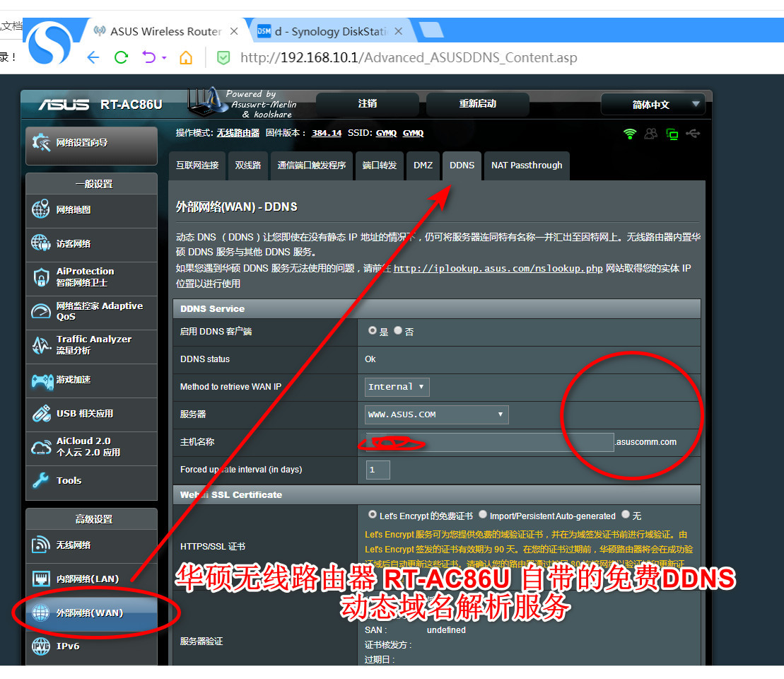Image resolution: width=784 pixels, height=679 pixels.
Task: Click the connected users status icon
Action: tap(651, 134)
